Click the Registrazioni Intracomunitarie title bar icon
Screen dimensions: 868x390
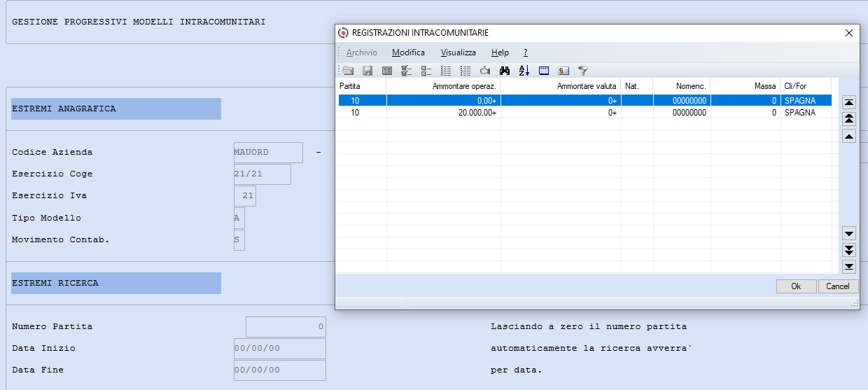(343, 33)
